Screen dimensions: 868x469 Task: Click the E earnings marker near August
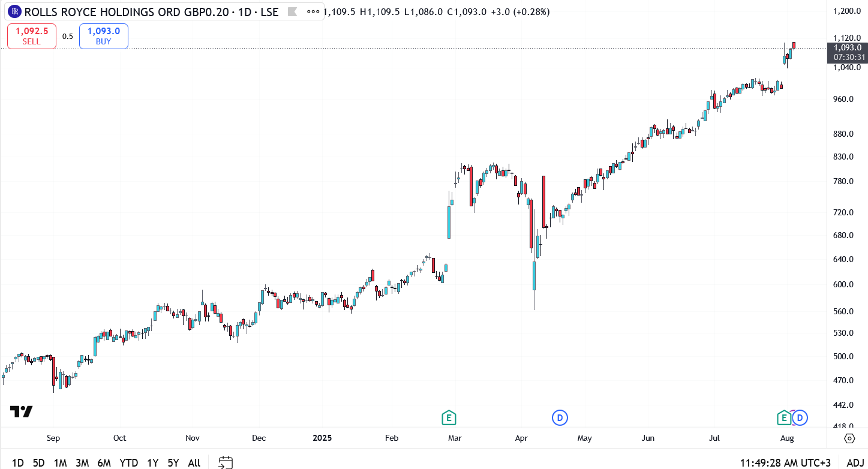pos(783,417)
